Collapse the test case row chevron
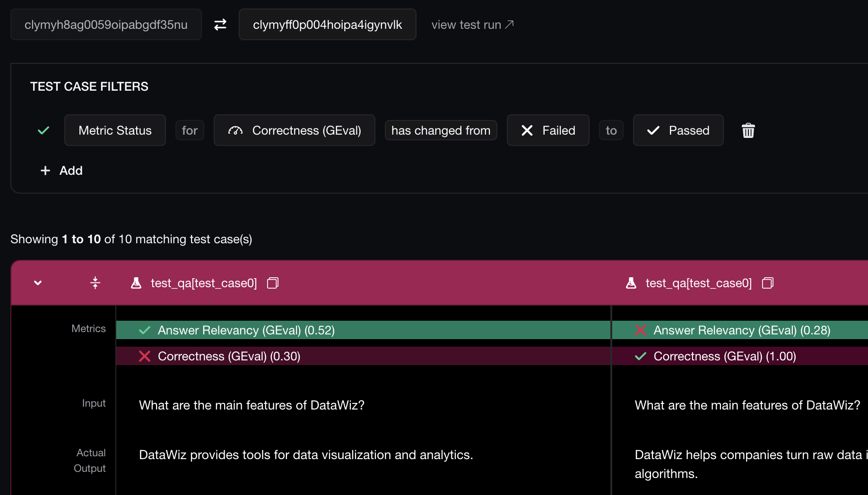The height and width of the screenshot is (495, 868). pos(38,283)
